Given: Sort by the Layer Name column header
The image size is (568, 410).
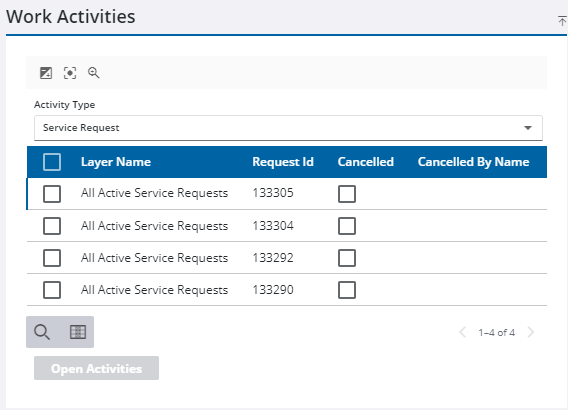Looking at the screenshot, I should 116,162.
